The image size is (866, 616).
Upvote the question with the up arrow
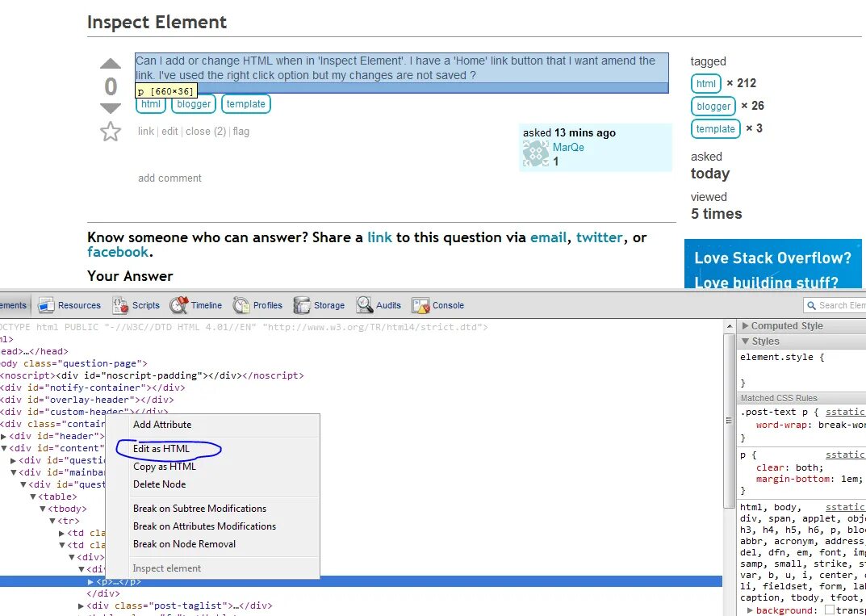click(111, 63)
